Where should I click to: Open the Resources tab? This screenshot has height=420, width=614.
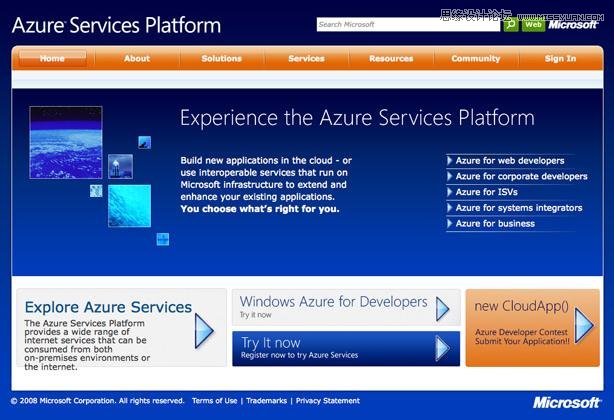tap(391, 58)
